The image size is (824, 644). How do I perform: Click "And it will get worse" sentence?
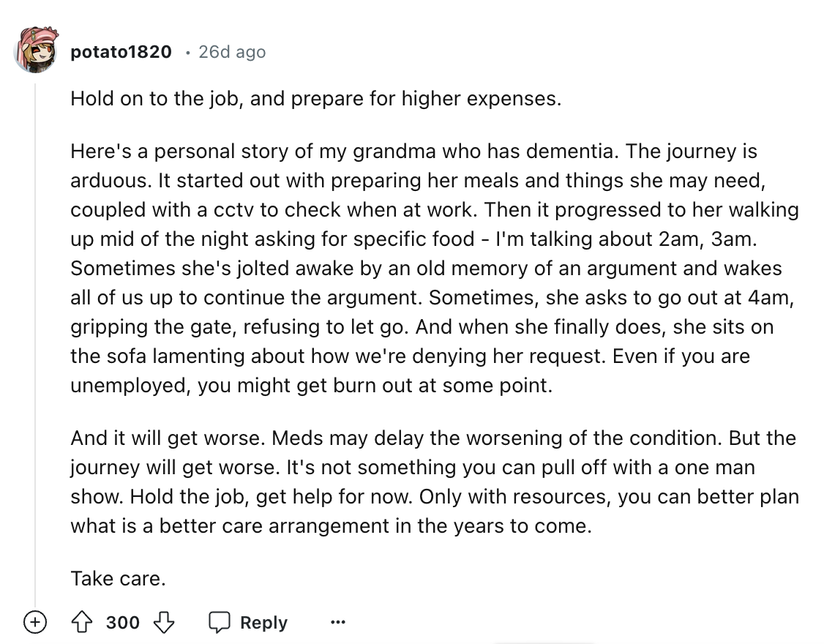tap(168, 438)
